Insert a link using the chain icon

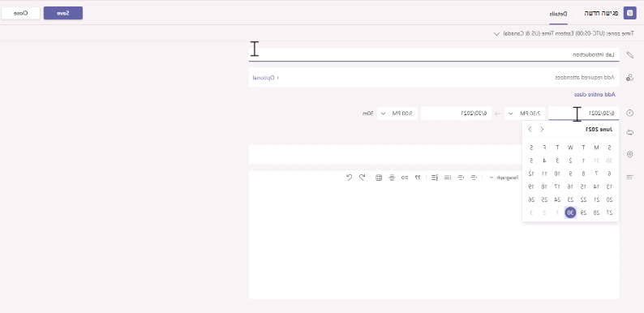(x=405, y=178)
